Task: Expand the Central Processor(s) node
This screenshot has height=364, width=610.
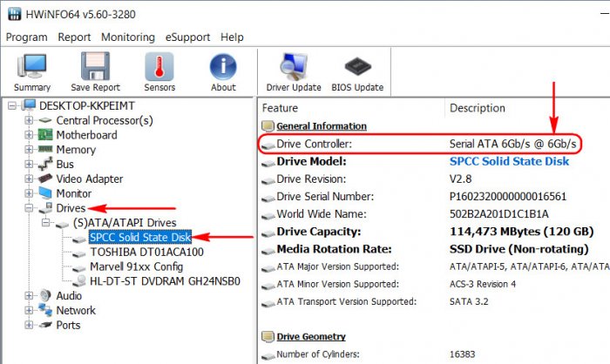Action: [29, 120]
